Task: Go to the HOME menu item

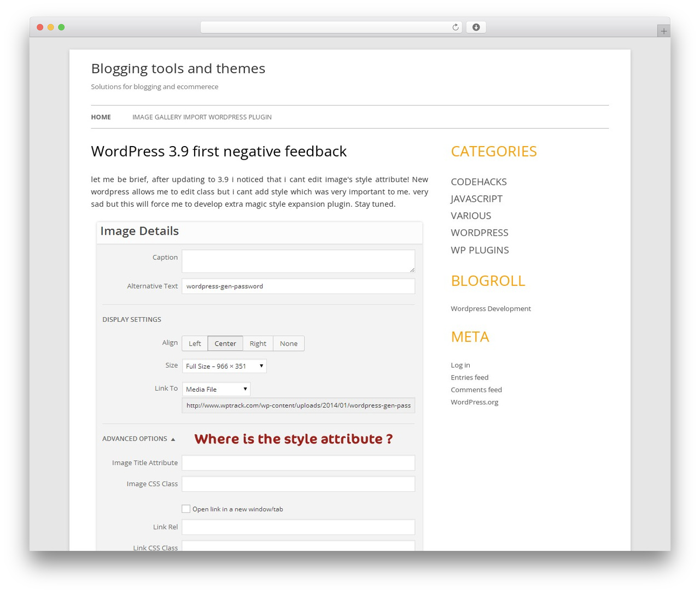Action: 101,117
